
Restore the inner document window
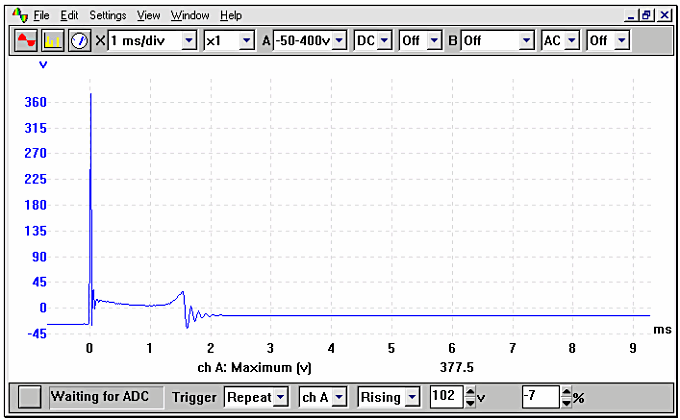[x=647, y=16]
